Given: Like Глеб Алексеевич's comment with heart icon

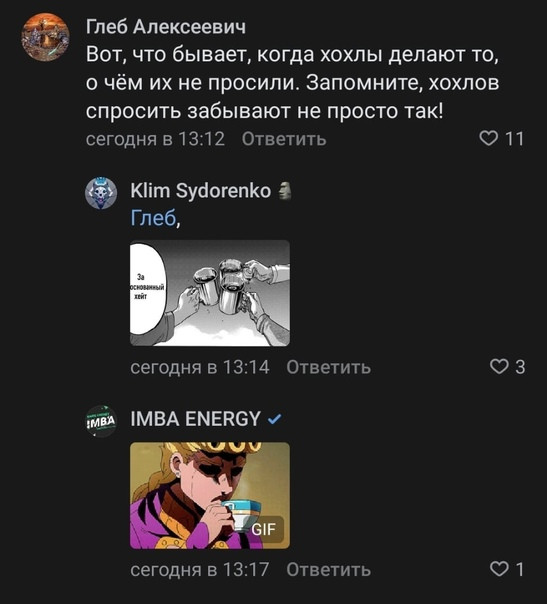Looking at the screenshot, I should coord(488,138).
